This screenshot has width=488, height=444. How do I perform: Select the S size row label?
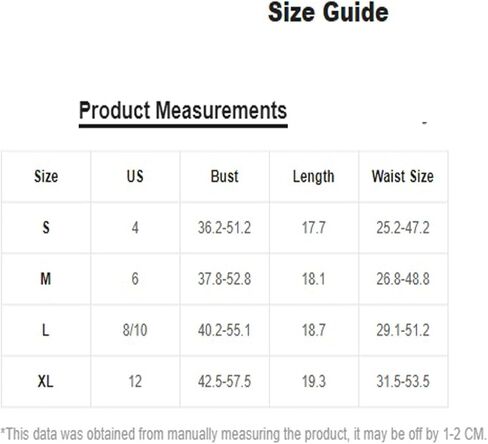click(x=46, y=228)
